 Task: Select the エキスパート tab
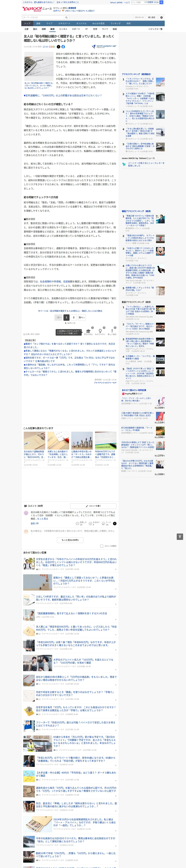pyautogui.click(x=64, y=24)
